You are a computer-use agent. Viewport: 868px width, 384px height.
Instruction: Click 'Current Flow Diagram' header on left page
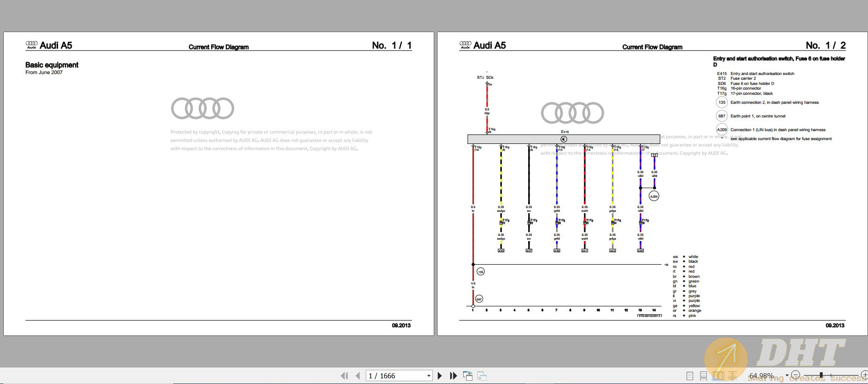tap(219, 47)
